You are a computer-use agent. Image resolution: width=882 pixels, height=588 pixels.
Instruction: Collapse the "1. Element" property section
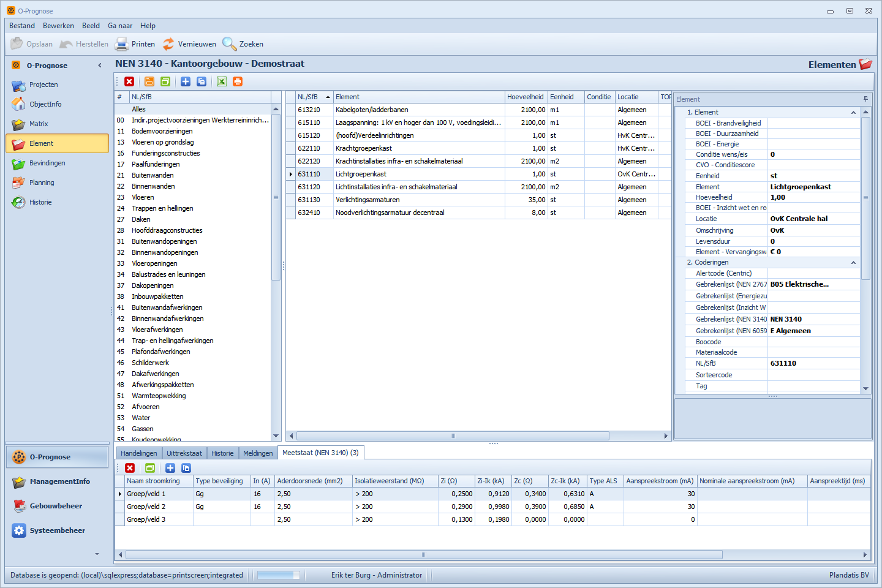pyautogui.click(x=853, y=113)
